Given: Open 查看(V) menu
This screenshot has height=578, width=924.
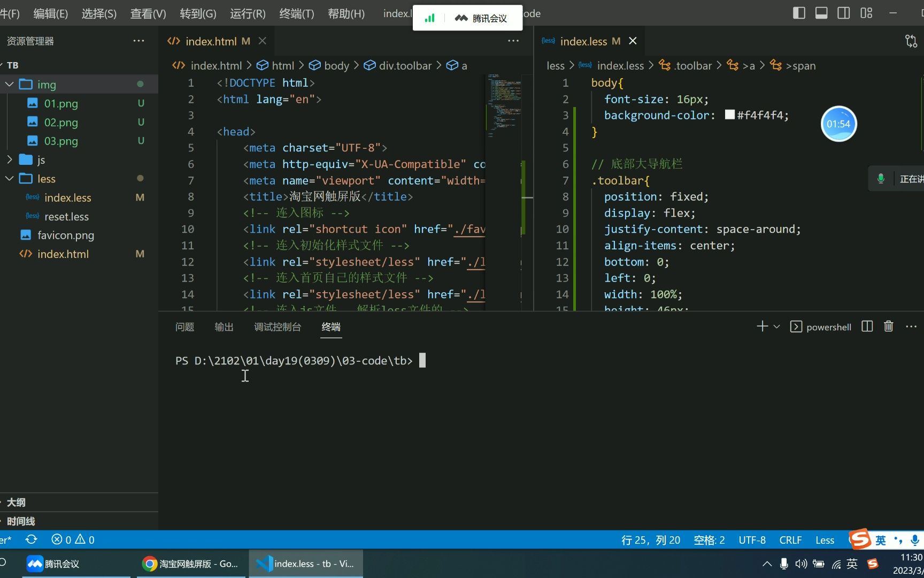Looking at the screenshot, I should 148,13.
